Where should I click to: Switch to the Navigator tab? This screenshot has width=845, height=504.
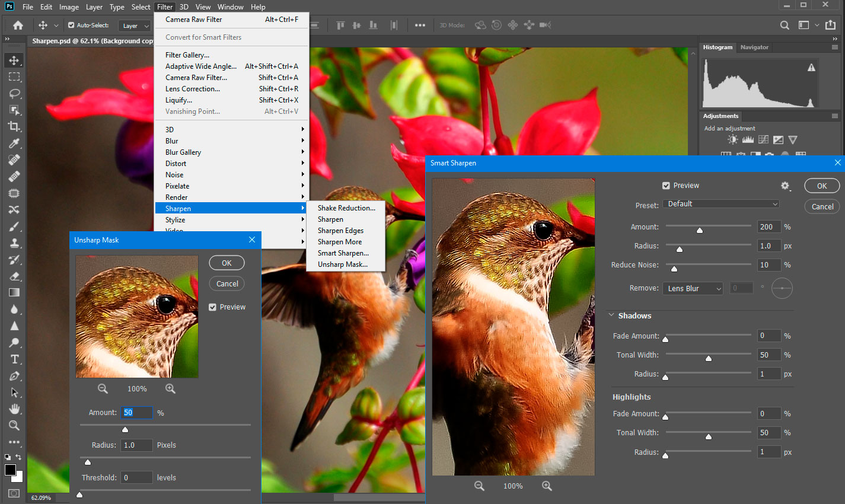754,47
